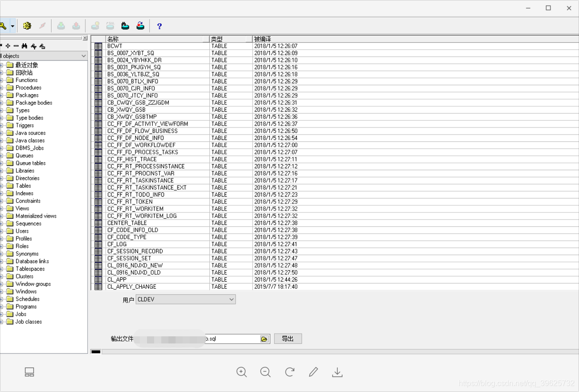
Task: Zoom in with magnifier plus icon
Action: coord(242,372)
